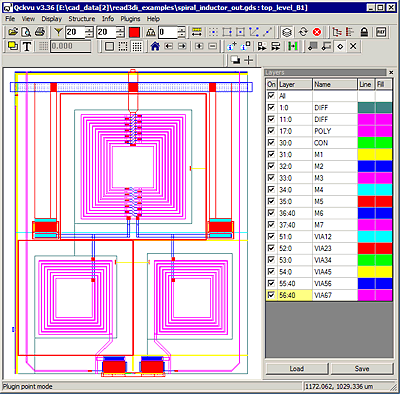The image size is (400, 394).
Task: Toggle layer 51:0 VIA12 checkbox
Action: [x=271, y=236]
